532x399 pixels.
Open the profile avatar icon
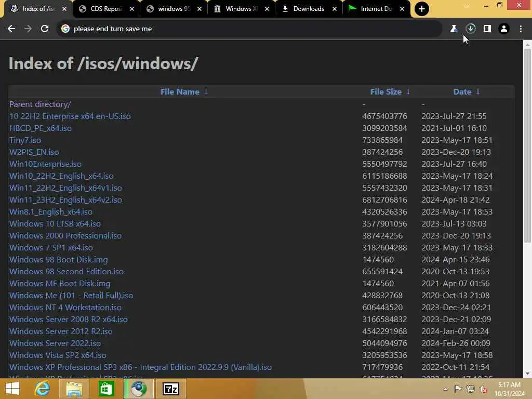coord(504,29)
